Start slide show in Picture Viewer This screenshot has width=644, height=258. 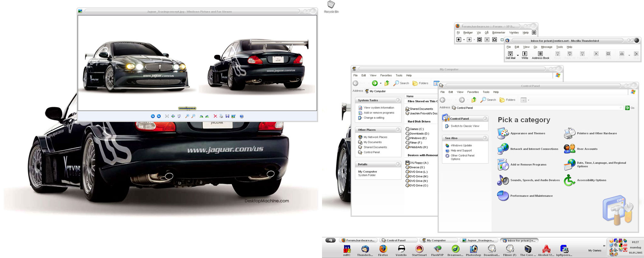tap(179, 116)
